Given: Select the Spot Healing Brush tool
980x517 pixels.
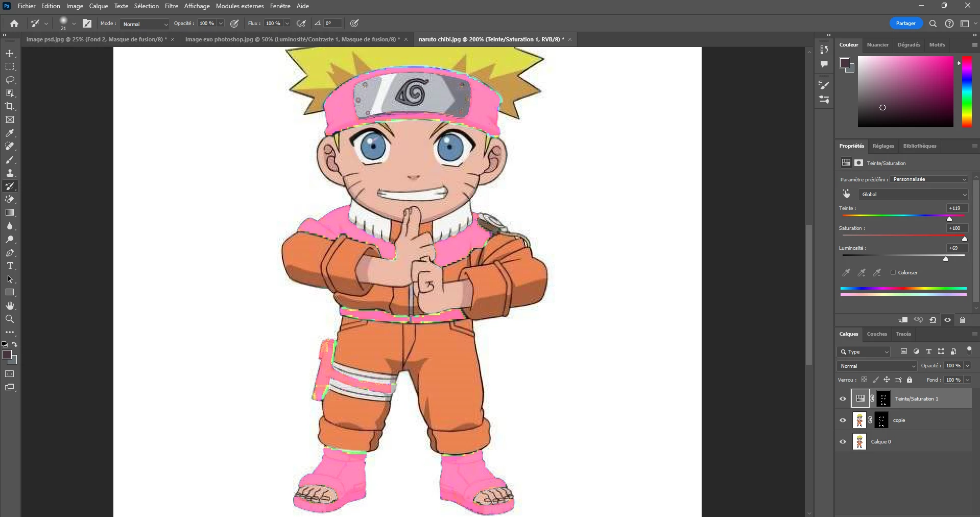Looking at the screenshot, I should click(10, 147).
